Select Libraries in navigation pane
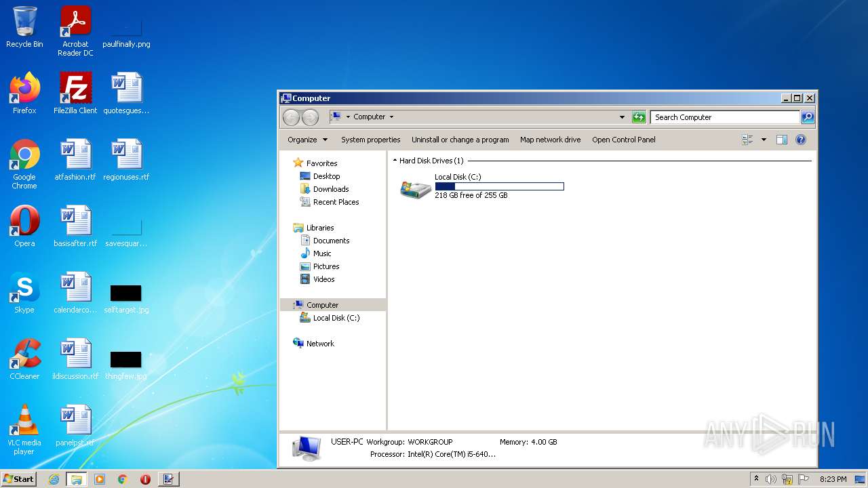Screen dimensions: 868x488 tap(320, 228)
